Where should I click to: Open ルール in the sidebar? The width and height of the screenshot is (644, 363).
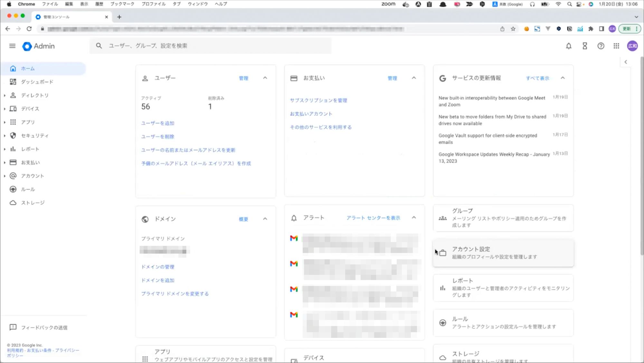click(x=28, y=189)
